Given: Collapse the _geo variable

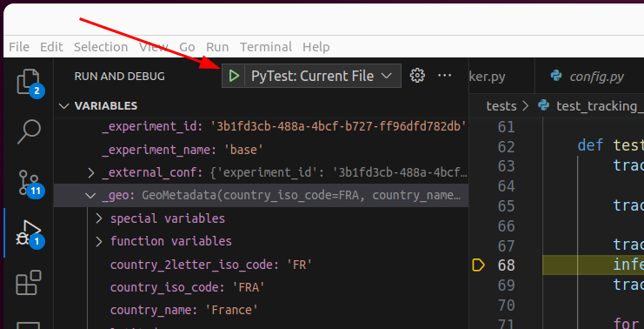Looking at the screenshot, I should [x=90, y=195].
